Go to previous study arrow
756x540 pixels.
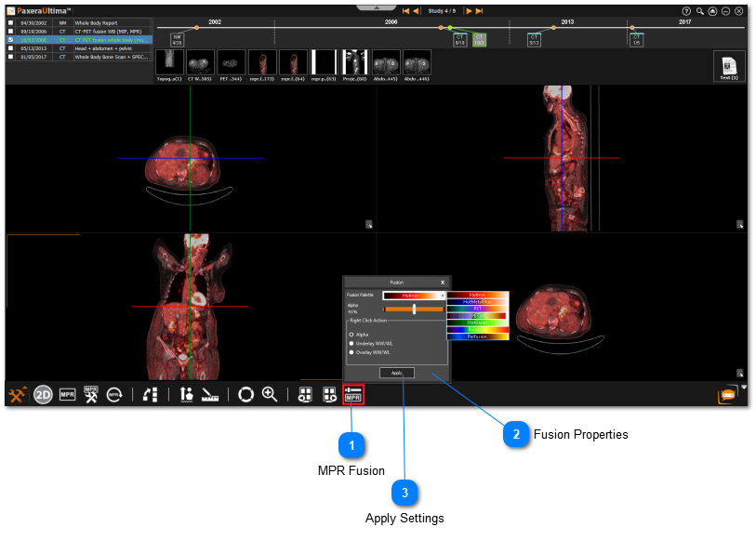416,11
